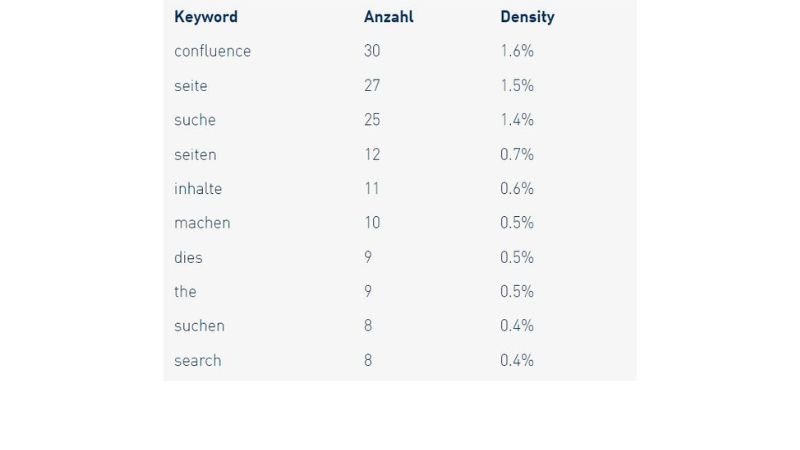Choose the keyword "machen"
Screen dimensions: 800x450
pos(202,223)
